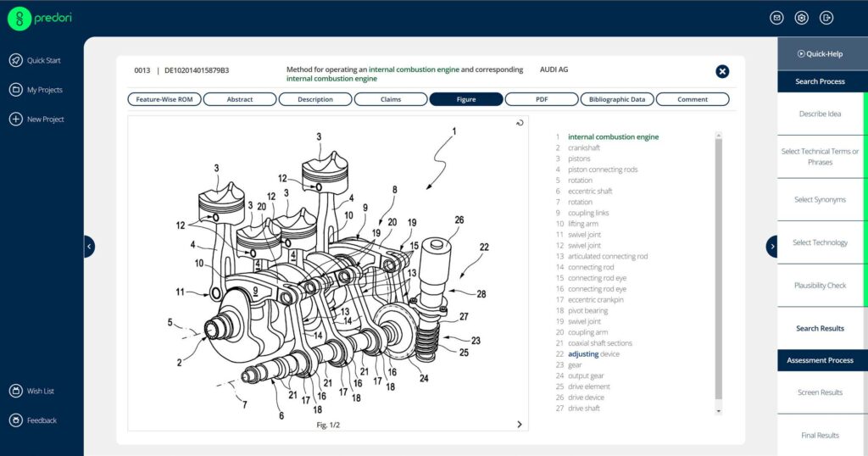Click the My Projects folder icon
Viewport: 868px width, 456px height.
(15, 90)
